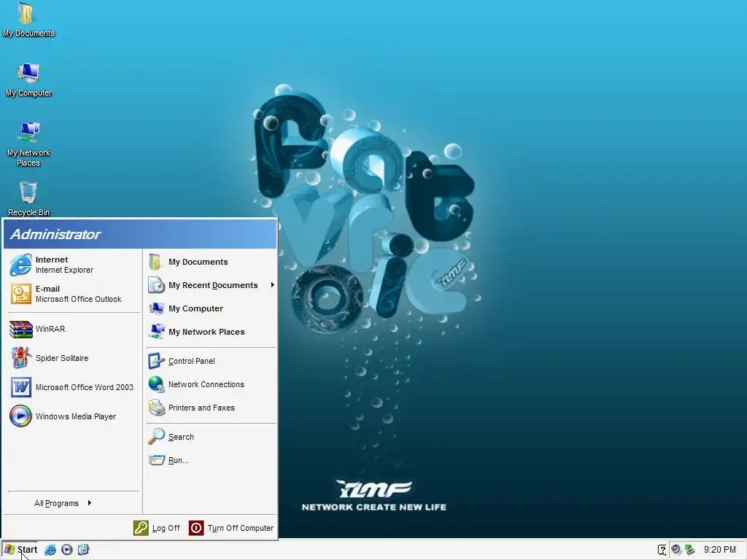Expand All Programs list

(x=63, y=503)
